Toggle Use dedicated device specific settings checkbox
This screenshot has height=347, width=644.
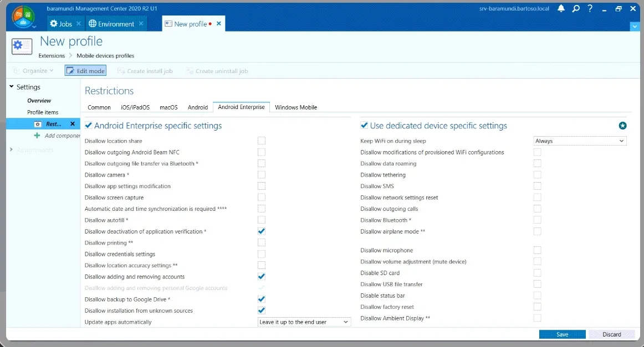point(364,125)
